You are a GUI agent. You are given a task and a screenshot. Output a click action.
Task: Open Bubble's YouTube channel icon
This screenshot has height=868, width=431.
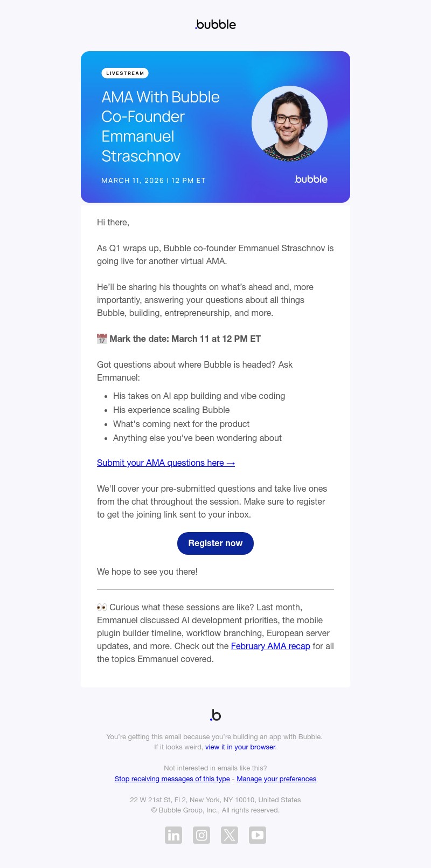click(258, 835)
